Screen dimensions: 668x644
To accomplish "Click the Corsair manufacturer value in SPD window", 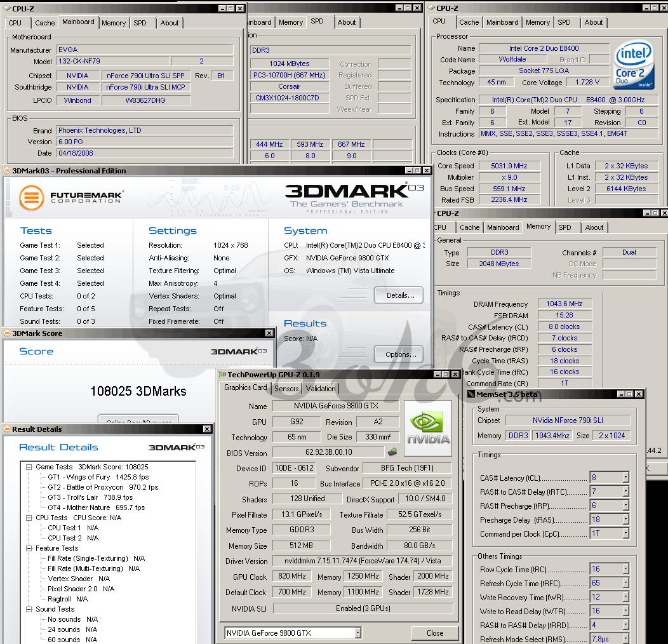I will click(290, 86).
